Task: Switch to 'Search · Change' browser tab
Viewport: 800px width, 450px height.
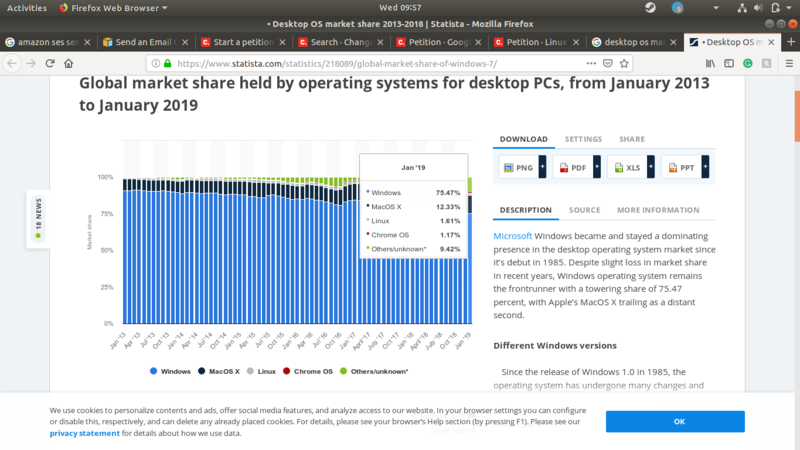Action: [341, 42]
